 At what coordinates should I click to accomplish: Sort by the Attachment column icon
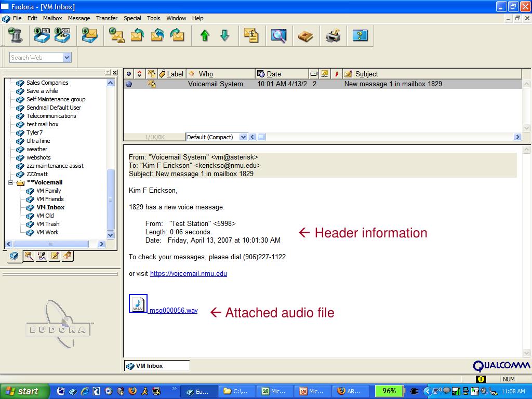[x=152, y=74]
